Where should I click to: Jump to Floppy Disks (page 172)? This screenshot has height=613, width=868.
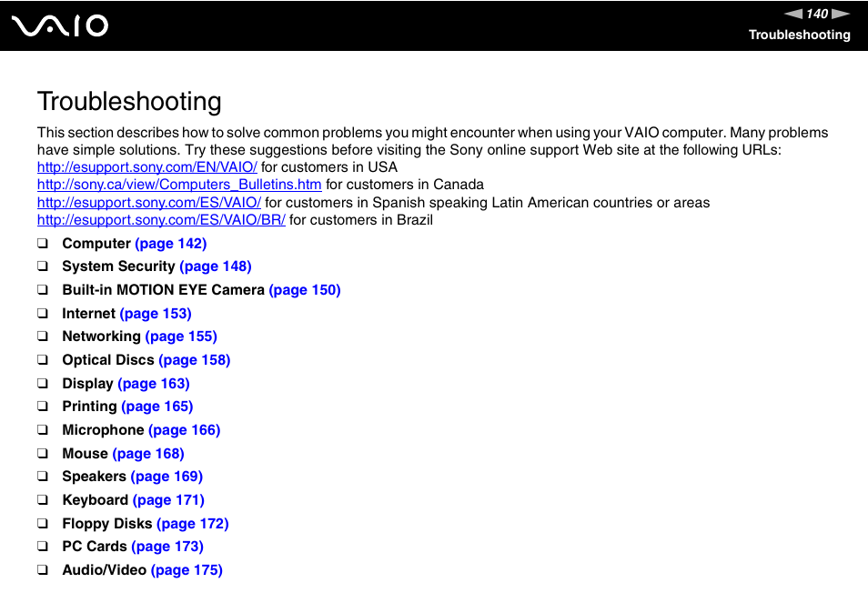coord(193,524)
